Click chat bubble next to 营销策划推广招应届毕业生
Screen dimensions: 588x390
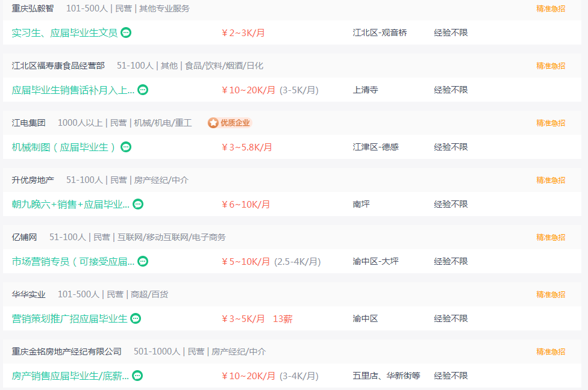(x=136, y=318)
